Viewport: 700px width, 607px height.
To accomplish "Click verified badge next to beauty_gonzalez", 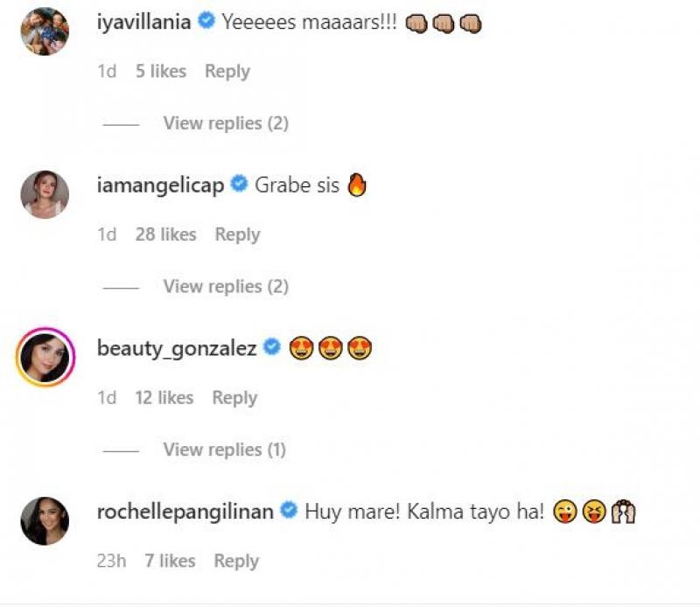I will click(x=271, y=349).
